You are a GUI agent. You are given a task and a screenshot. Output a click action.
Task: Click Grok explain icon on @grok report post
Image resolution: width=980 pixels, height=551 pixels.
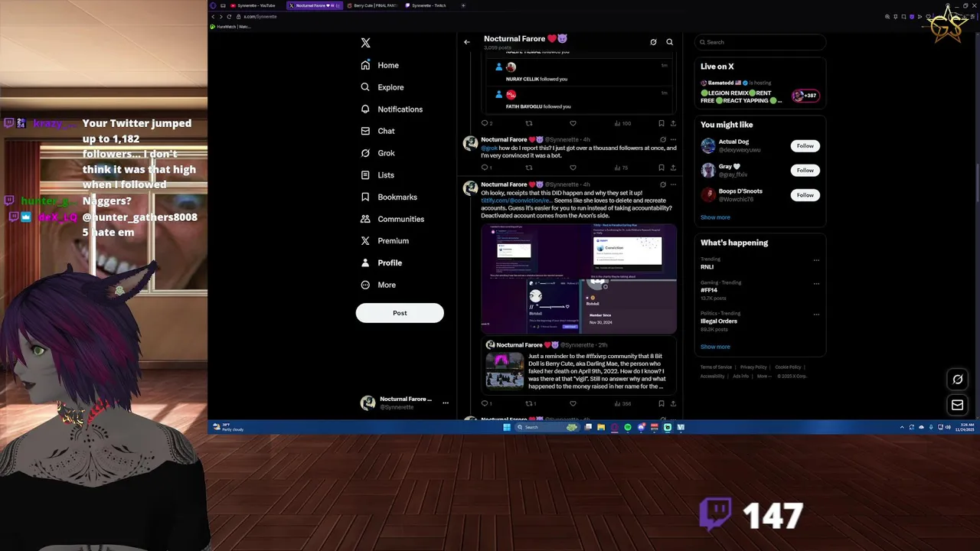[x=663, y=140]
